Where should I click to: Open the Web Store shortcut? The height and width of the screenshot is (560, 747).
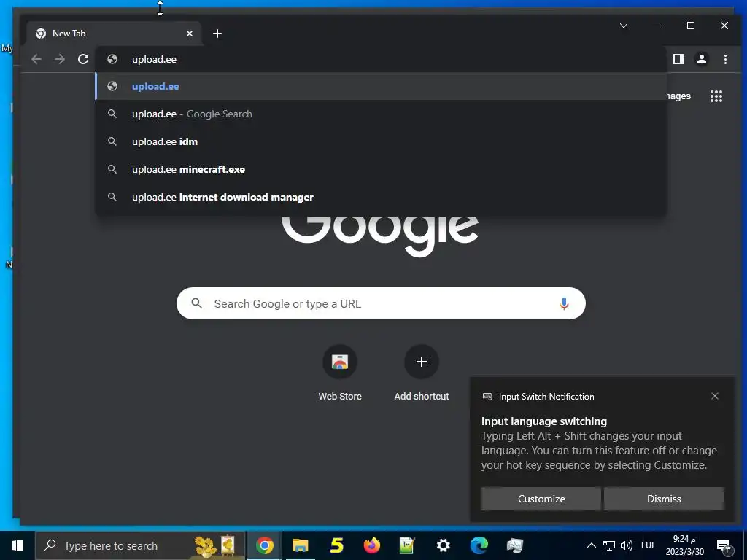pos(340,374)
